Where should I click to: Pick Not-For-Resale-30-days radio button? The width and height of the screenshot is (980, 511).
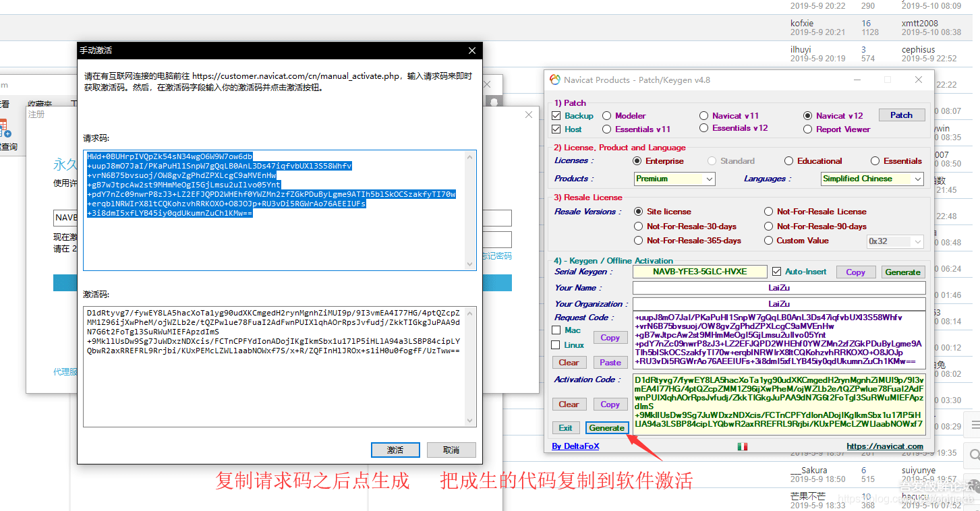tap(639, 227)
